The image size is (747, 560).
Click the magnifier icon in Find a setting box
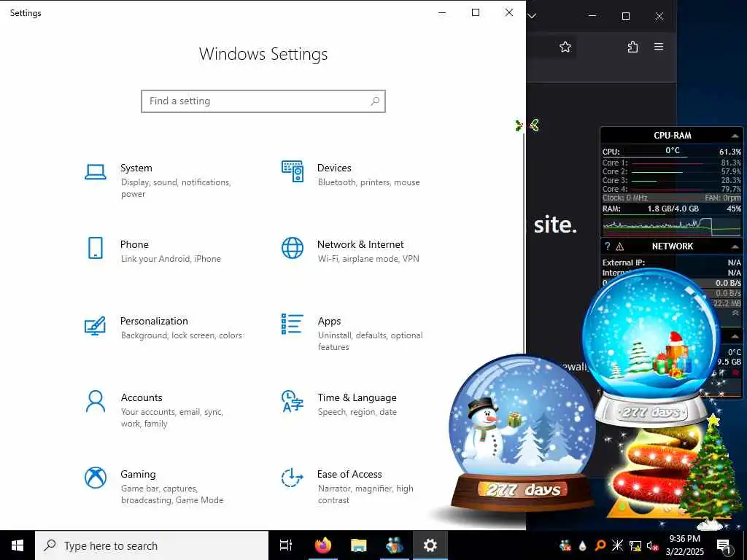[x=375, y=101]
